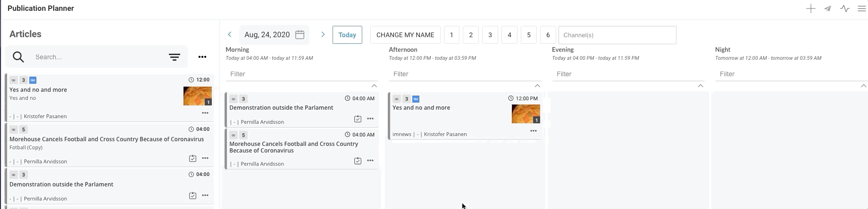
Task: Click the article filter lines icon
Action: point(174,57)
